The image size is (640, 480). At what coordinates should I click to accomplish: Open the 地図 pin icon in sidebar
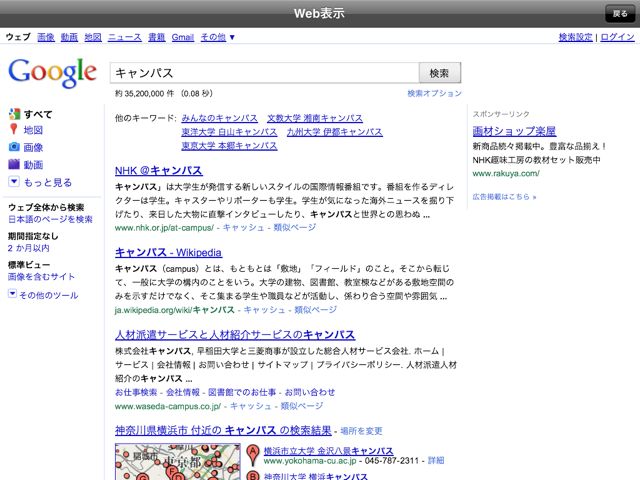[14, 129]
